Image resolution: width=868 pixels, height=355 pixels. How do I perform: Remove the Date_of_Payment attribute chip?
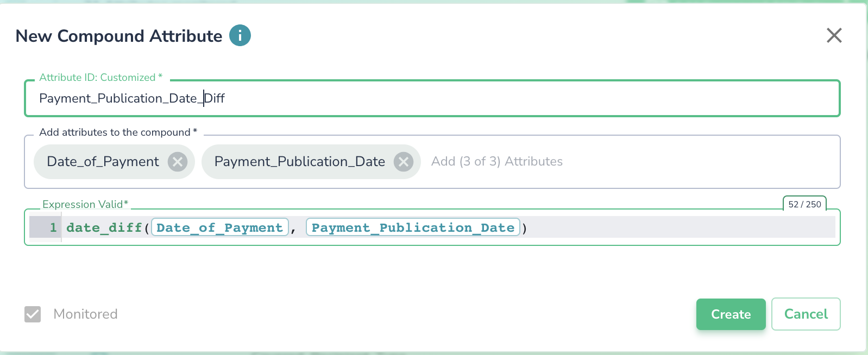coord(178,162)
